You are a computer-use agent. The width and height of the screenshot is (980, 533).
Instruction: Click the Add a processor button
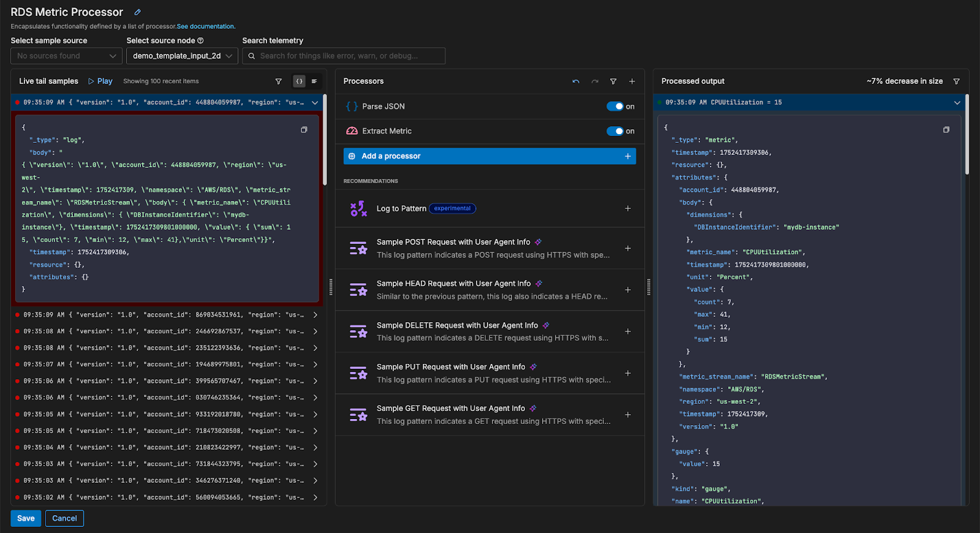[489, 156]
